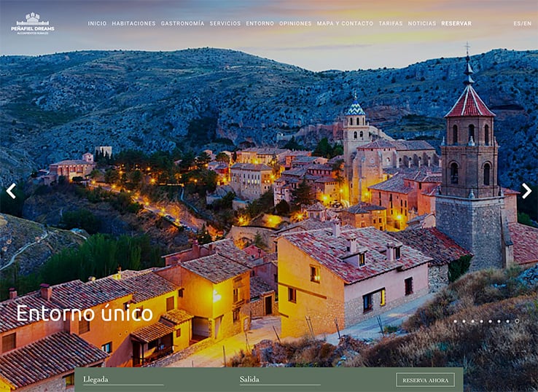Advance to next slide with right arrow
Screen dimensions: 538x392
(x=526, y=191)
